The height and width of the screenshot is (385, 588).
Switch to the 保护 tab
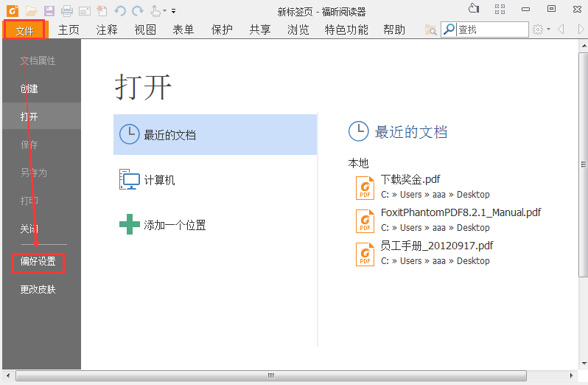(222, 30)
